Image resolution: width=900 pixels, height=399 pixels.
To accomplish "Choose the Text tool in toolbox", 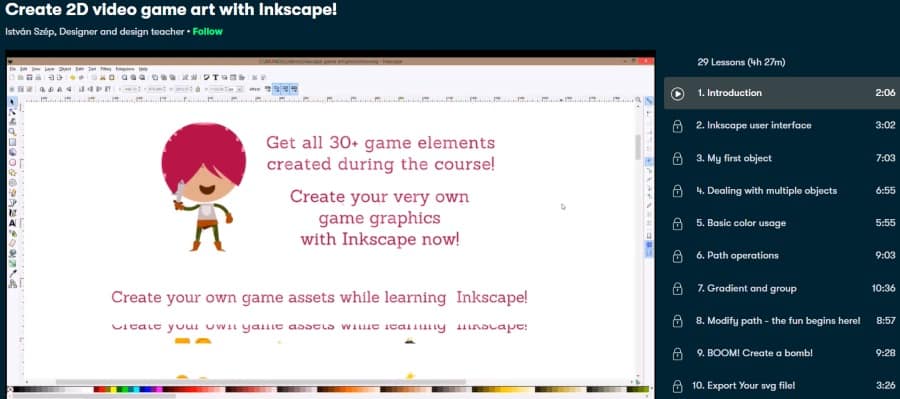I will [12, 223].
